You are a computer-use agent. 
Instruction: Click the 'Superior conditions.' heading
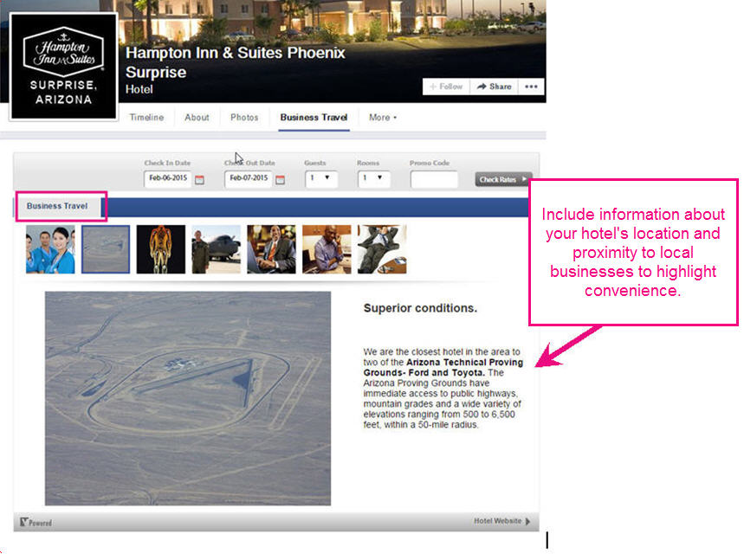(420, 308)
